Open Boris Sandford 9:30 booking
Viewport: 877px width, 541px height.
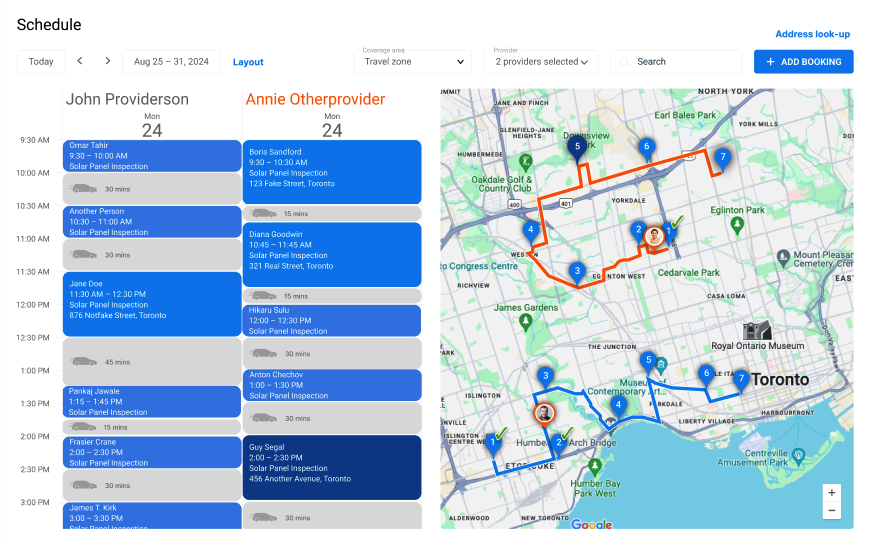pyautogui.click(x=332, y=172)
